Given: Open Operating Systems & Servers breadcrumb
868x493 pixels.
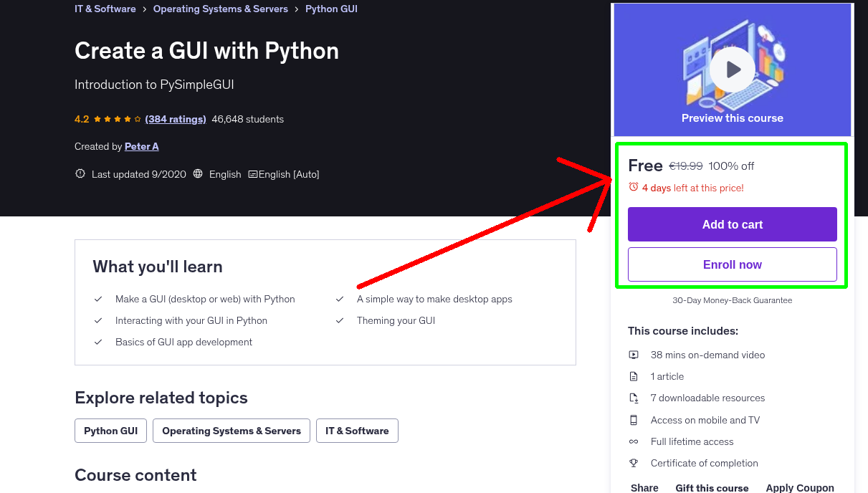Looking at the screenshot, I should tap(221, 9).
